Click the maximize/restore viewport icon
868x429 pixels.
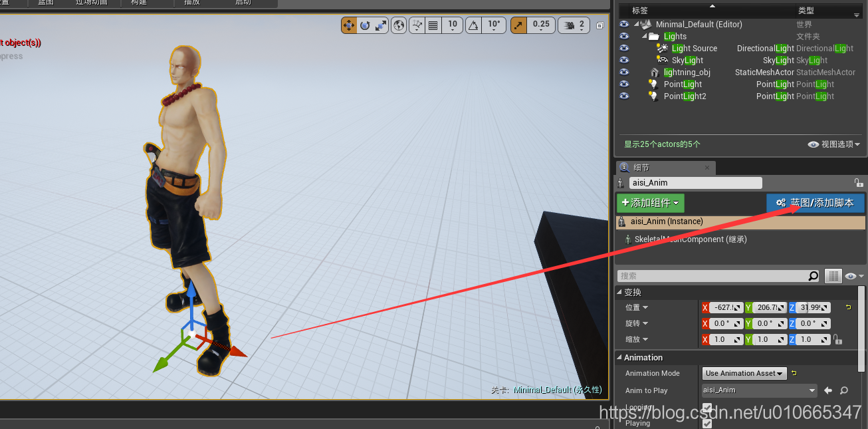(x=599, y=25)
